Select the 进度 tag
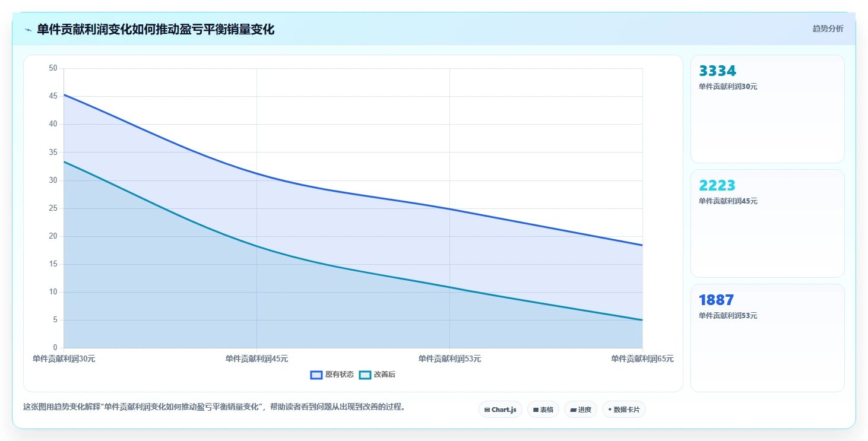Image resolution: width=868 pixels, height=441 pixels. tap(581, 410)
